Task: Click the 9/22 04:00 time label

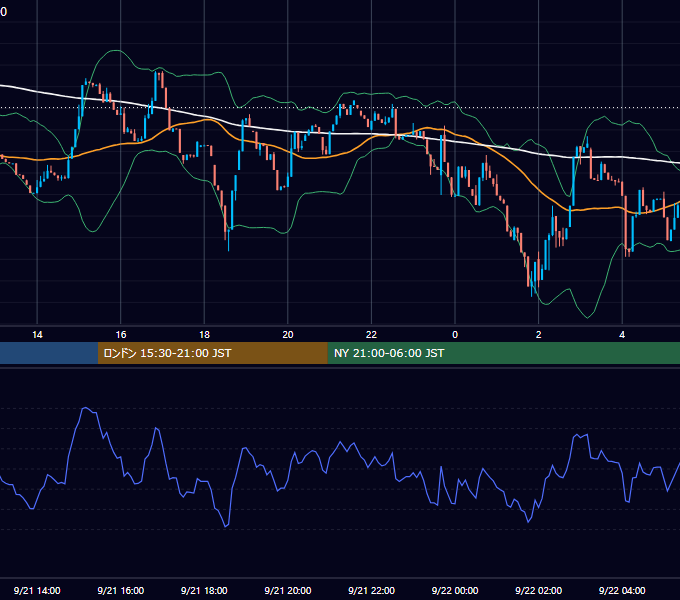Action: click(622, 590)
